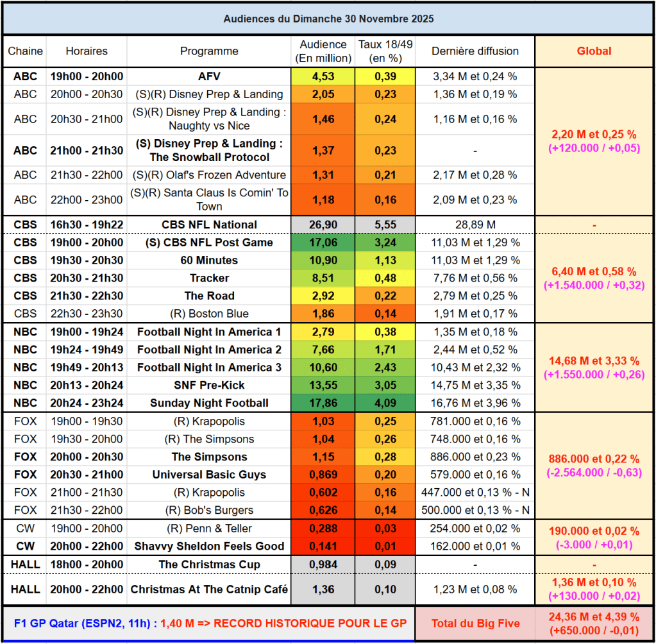Select the "Shavvy Sheldon Feels Good" program cell
Image resolution: width=656 pixels, height=644 pixels.
(209, 547)
